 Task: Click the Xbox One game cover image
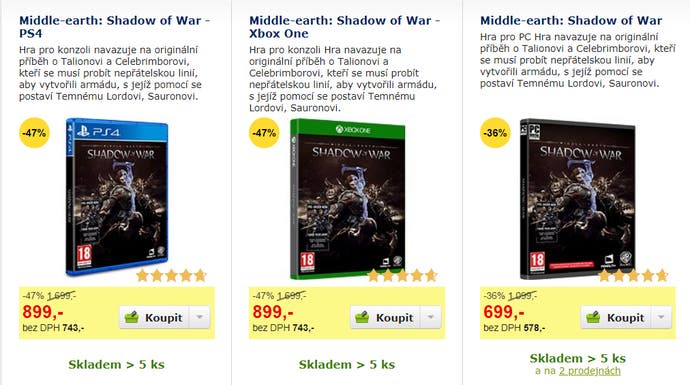(x=348, y=199)
